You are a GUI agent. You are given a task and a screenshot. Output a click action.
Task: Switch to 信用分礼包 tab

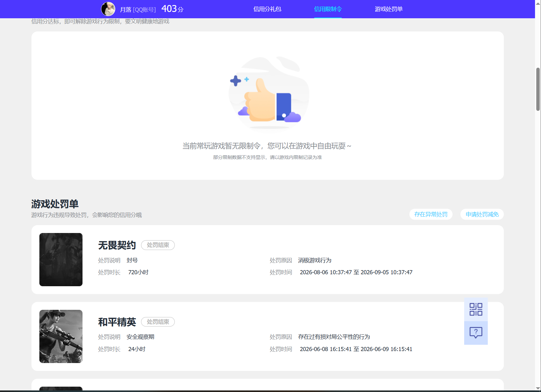267,9
